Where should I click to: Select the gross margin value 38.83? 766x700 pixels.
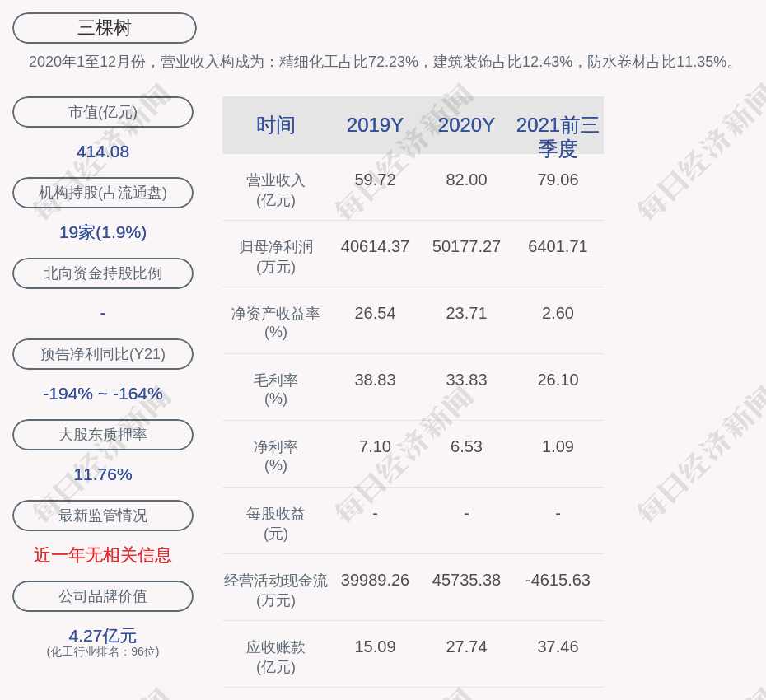click(376, 380)
